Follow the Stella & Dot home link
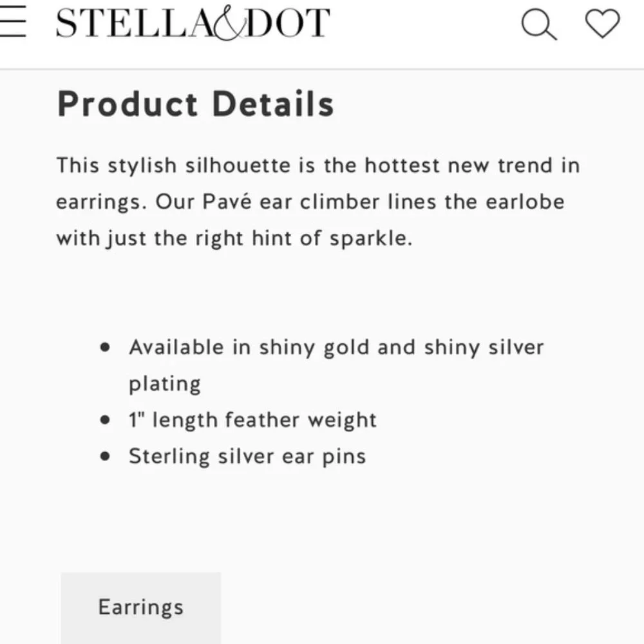 pyautogui.click(x=191, y=23)
